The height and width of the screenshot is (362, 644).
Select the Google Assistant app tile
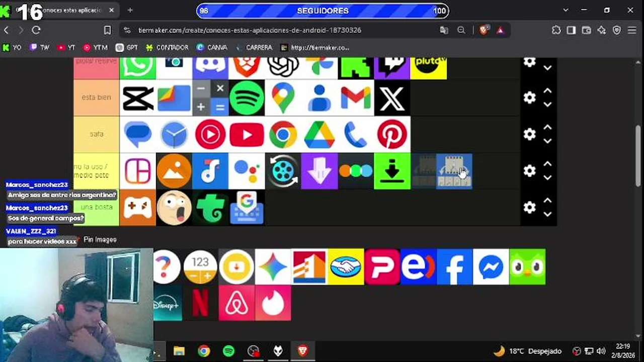point(247,171)
